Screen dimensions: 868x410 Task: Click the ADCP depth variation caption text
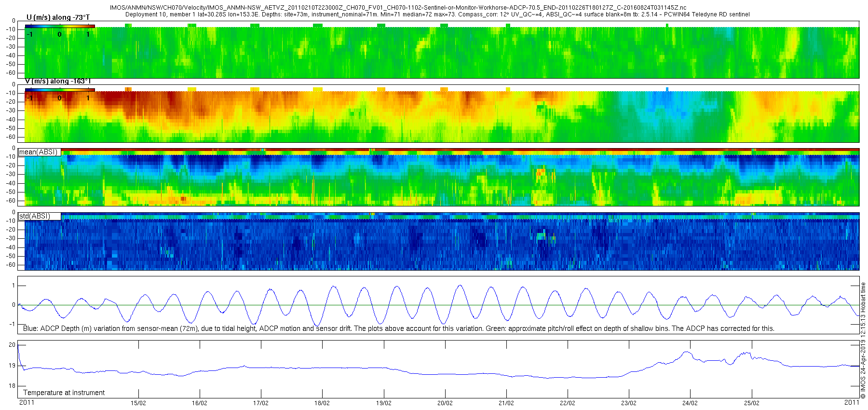tap(398, 328)
